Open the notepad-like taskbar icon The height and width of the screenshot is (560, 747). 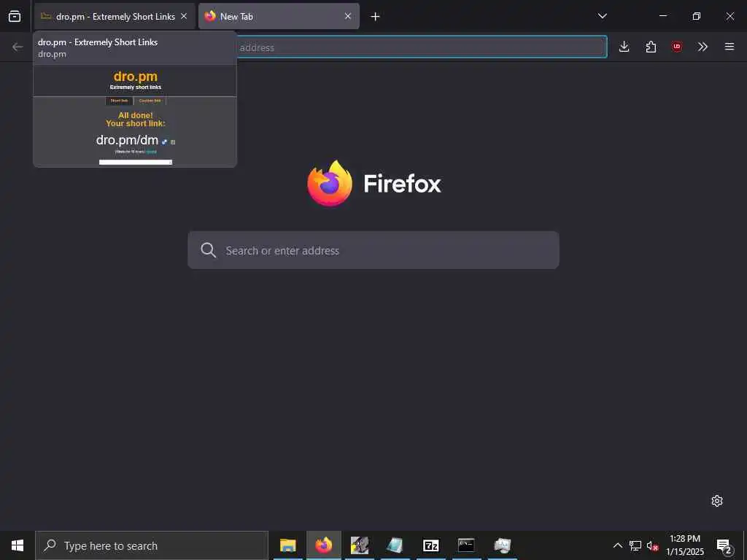tap(395, 545)
